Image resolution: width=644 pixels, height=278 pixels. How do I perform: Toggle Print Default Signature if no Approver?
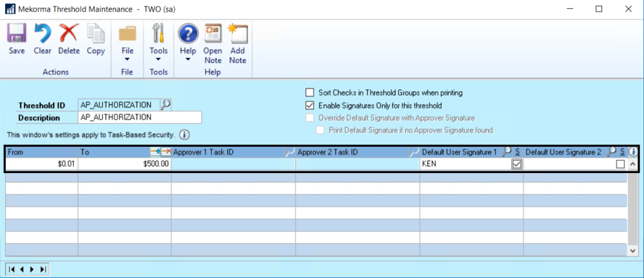(x=320, y=130)
